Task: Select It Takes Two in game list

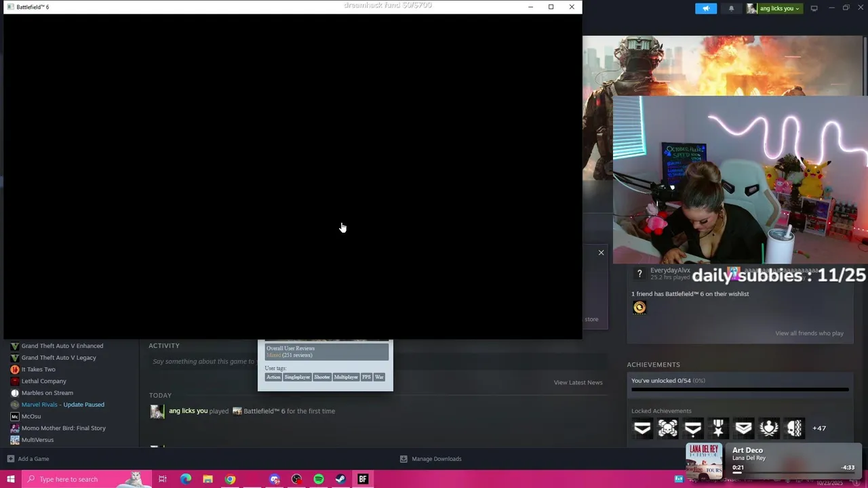Action: [38, 369]
